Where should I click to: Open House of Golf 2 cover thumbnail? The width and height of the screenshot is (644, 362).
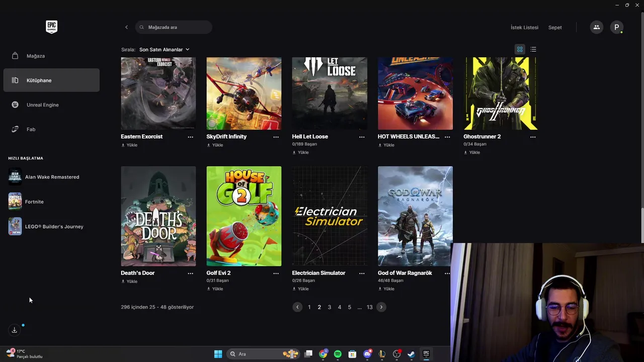coord(244,216)
